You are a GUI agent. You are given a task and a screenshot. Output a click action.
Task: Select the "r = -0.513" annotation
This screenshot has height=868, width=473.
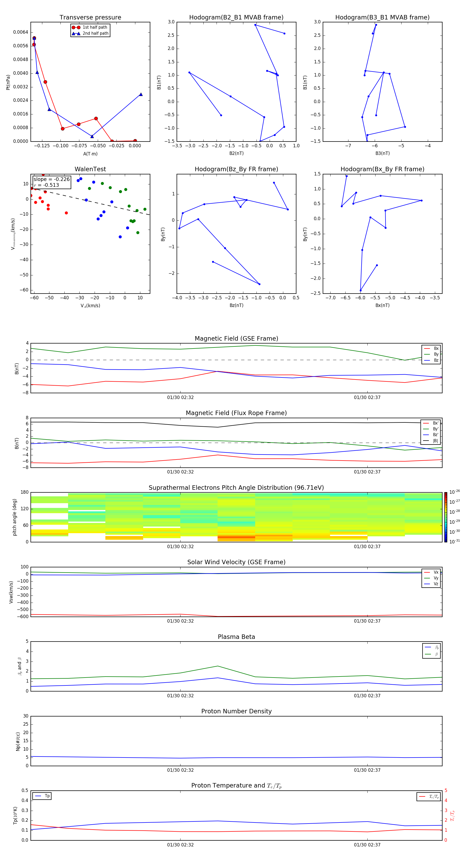pyautogui.click(x=47, y=185)
